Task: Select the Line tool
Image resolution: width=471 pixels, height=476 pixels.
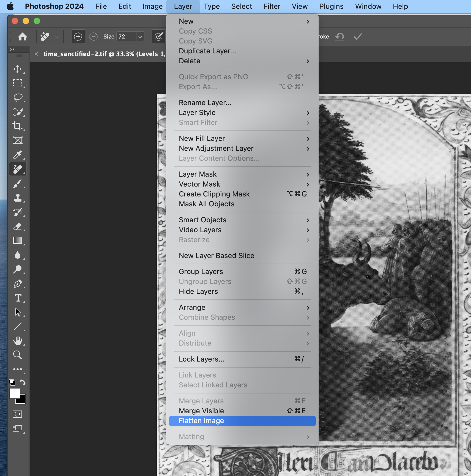Action: click(x=18, y=327)
